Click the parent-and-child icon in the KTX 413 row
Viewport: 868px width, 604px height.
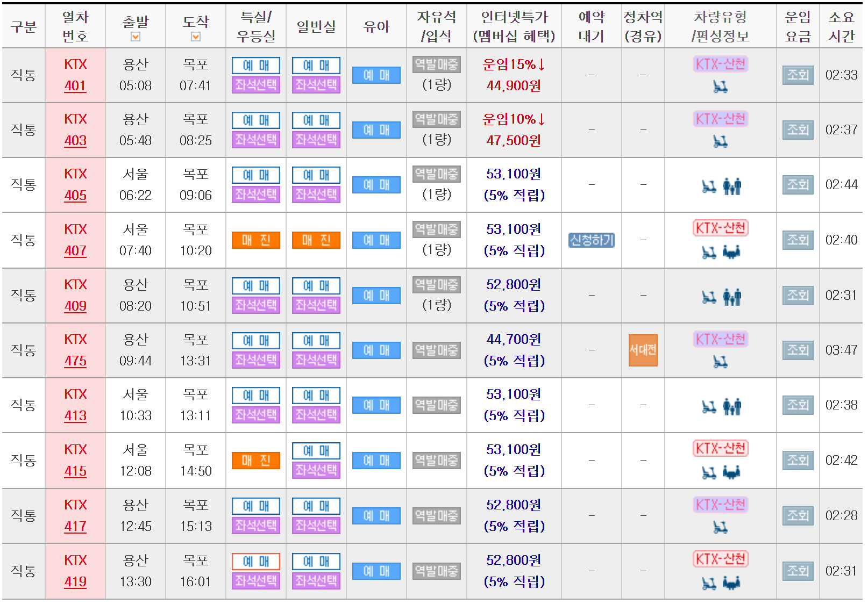pos(732,407)
